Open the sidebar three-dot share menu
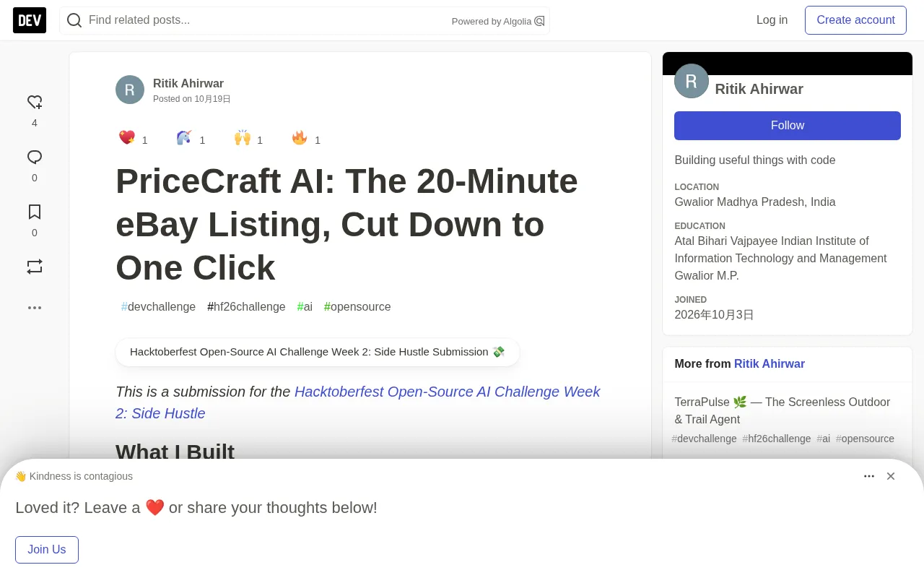Screen dimensions: 924x578 35,308
